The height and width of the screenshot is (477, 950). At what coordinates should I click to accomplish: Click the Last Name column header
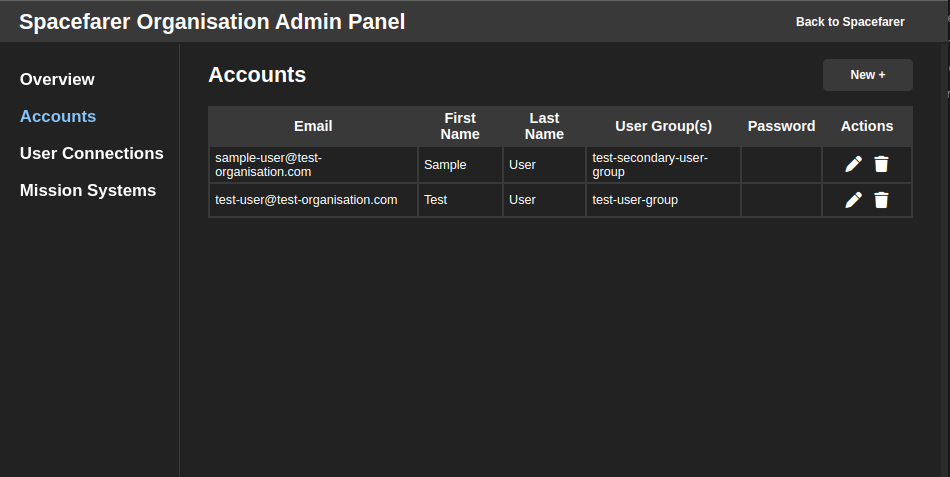click(544, 126)
